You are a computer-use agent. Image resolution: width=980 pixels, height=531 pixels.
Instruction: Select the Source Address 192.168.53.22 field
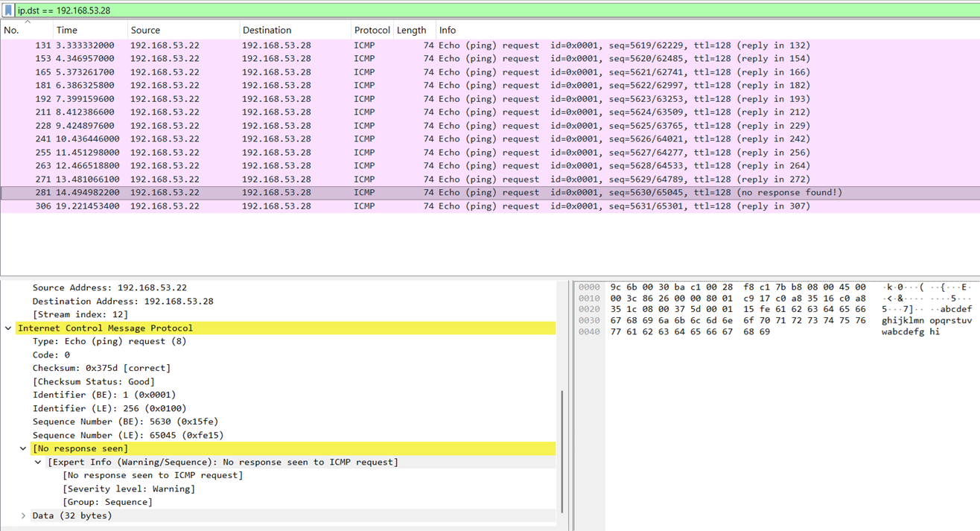pos(109,287)
